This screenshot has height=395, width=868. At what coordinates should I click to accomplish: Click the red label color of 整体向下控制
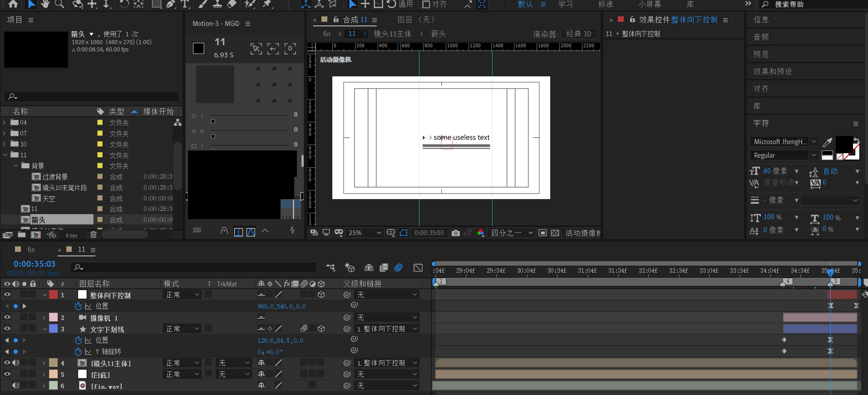coord(53,295)
